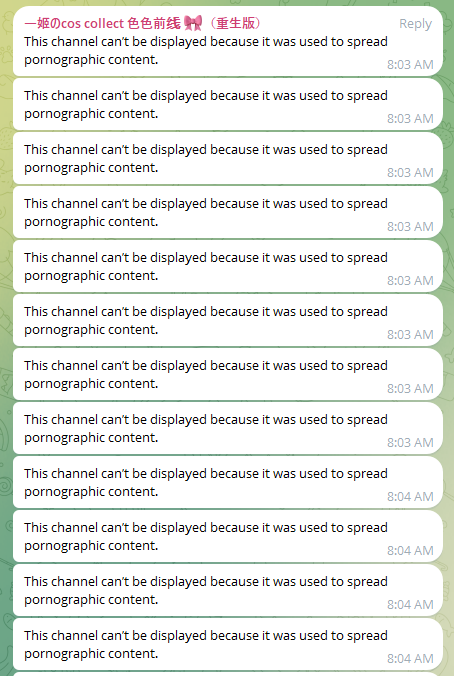The width and height of the screenshot is (454, 676).
Task: Click the （重生版） text in the sender title
Action: click(235, 23)
